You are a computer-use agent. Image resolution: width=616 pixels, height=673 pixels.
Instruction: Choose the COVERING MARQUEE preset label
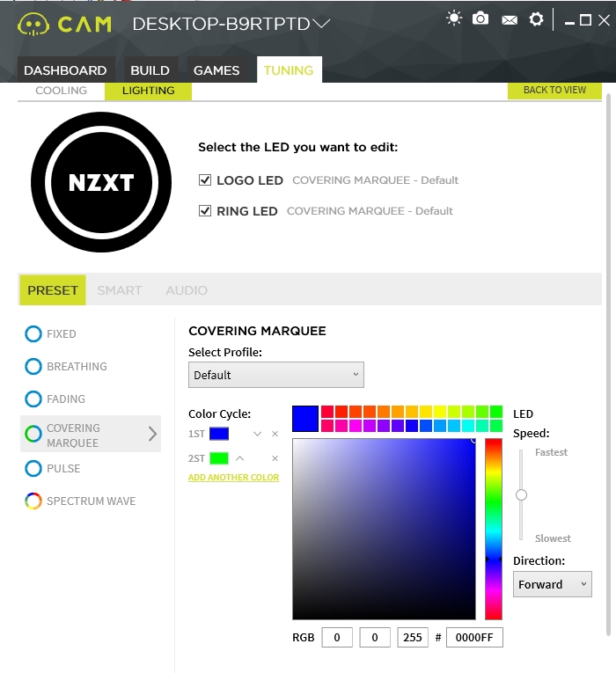coord(73,435)
